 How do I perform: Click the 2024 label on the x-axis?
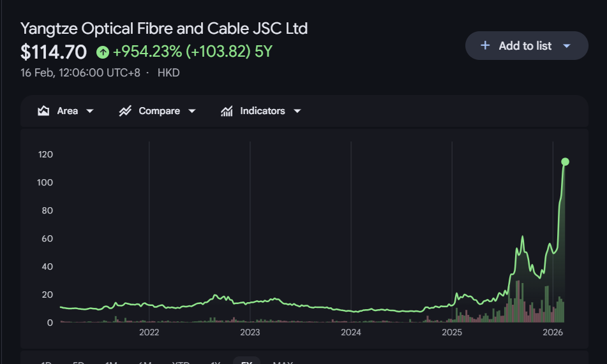pos(351,333)
